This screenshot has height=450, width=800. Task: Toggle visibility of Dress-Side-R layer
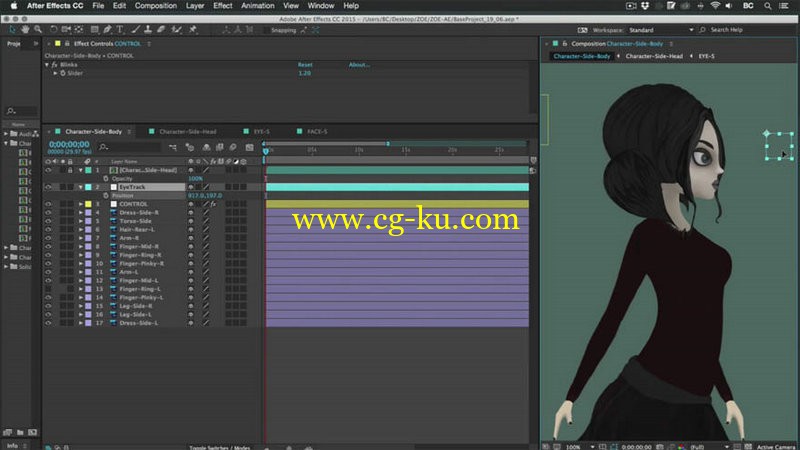(48, 212)
